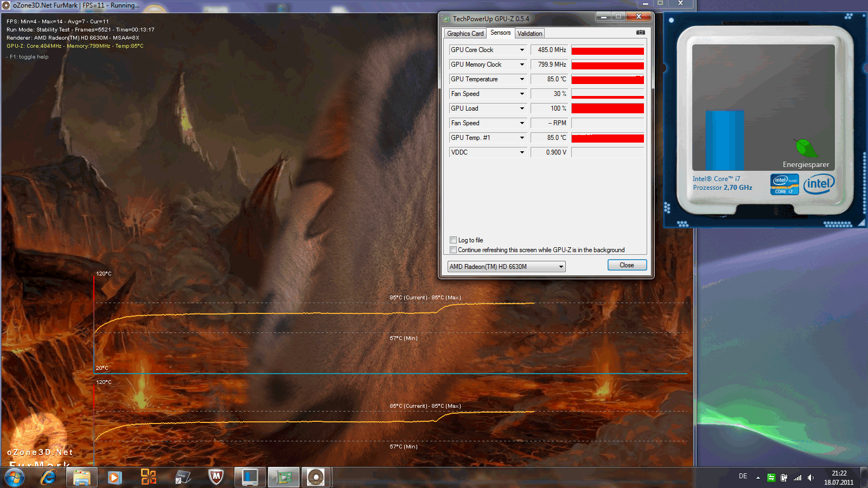Open the network signal bars tray icon
Viewport: 868px width, 488px height.
(x=797, y=478)
